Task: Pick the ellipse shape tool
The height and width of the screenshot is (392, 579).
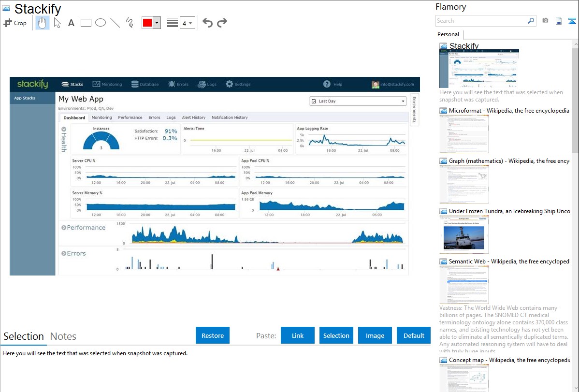Action: 101,23
